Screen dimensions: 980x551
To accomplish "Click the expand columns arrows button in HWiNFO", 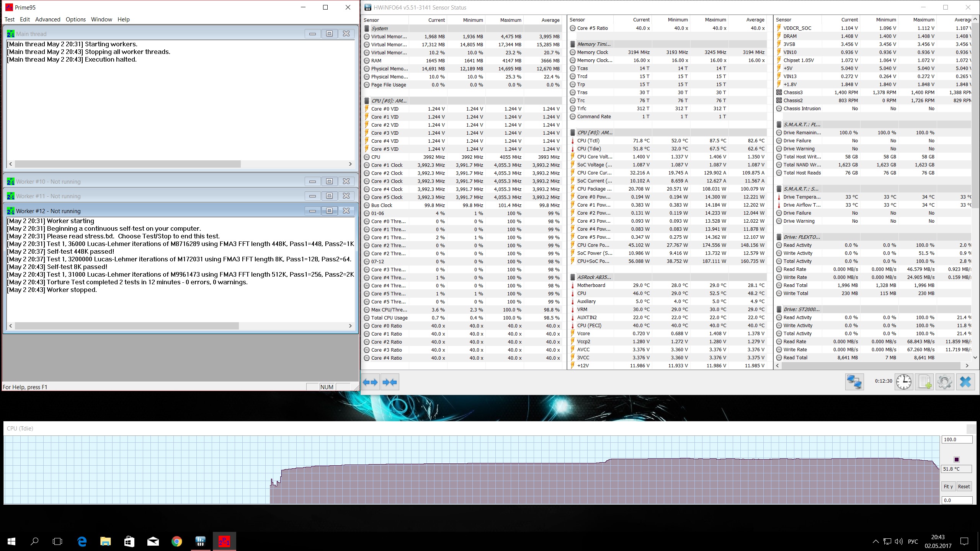I will click(x=370, y=382).
